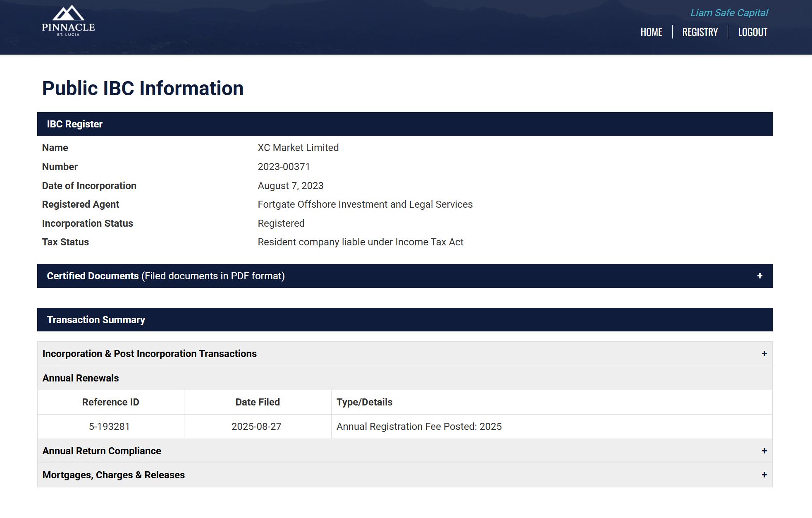Image resolution: width=812 pixels, height=518 pixels.
Task: Click the Registered Agent label
Action: [80, 204]
